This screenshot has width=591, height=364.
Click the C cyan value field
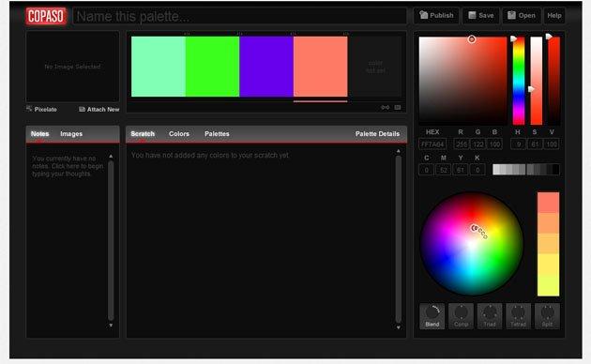(426, 170)
